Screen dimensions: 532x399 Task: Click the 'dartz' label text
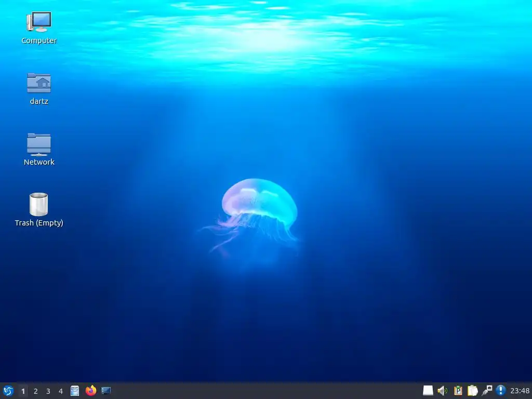[x=39, y=101]
